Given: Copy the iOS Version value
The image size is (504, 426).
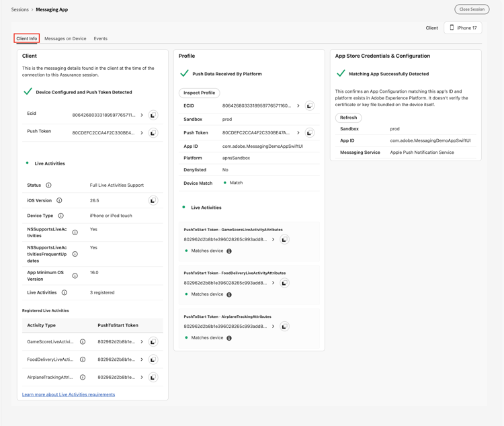Looking at the screenshot, I should [x=153, y=201].
